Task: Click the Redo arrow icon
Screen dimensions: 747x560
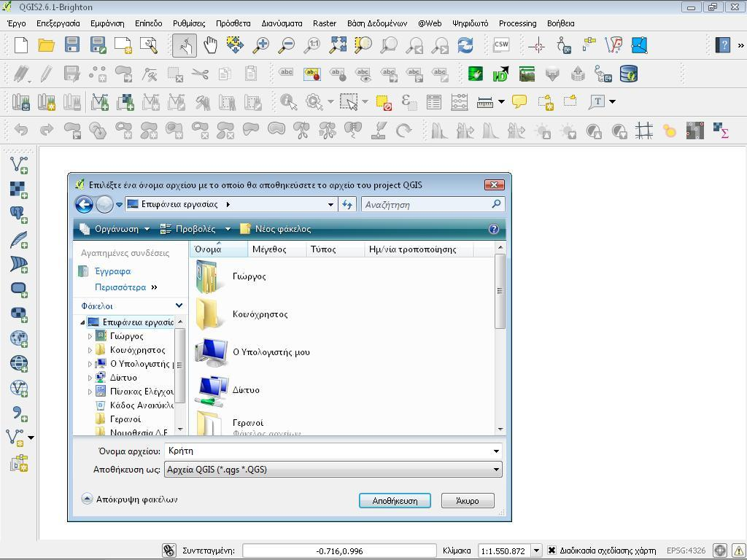Action: [47, 130]
